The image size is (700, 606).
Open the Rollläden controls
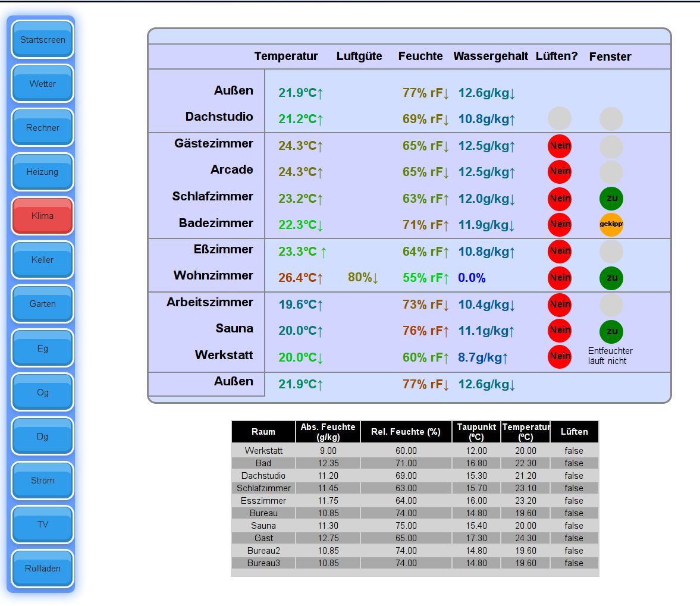pyautogui.click(x=42, y=568)
